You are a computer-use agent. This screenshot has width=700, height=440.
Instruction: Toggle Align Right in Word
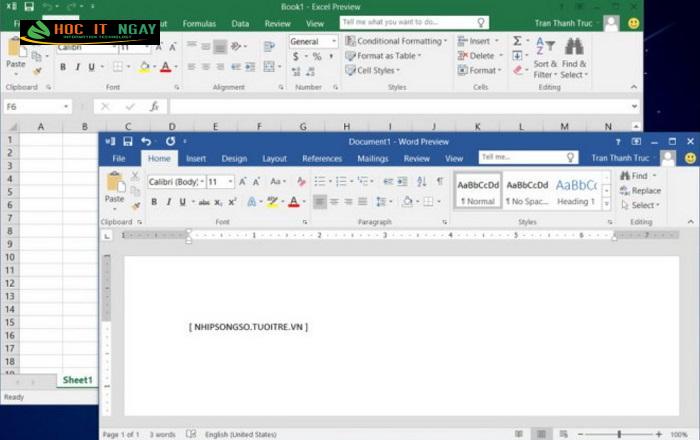[348, 202]
